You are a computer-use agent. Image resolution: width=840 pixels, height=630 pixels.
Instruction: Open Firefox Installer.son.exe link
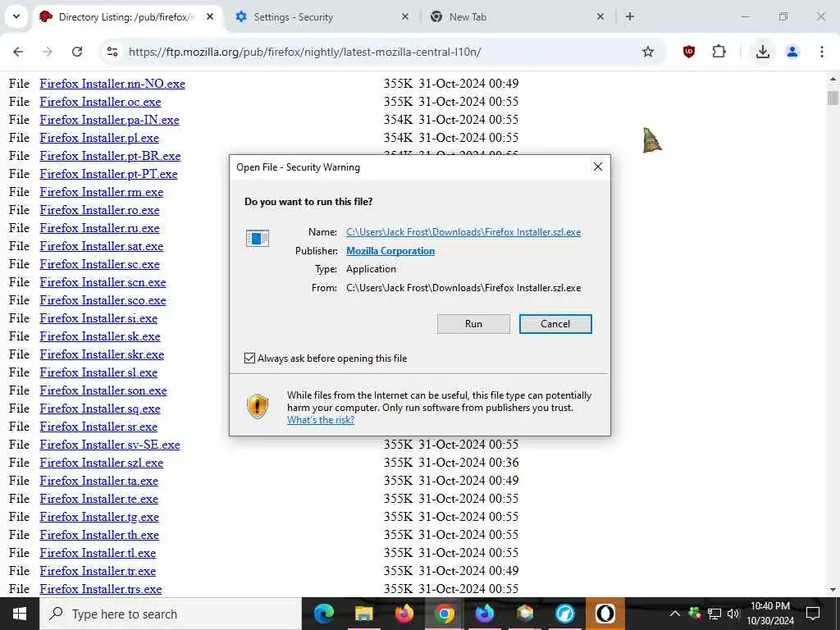click(103, 390)
